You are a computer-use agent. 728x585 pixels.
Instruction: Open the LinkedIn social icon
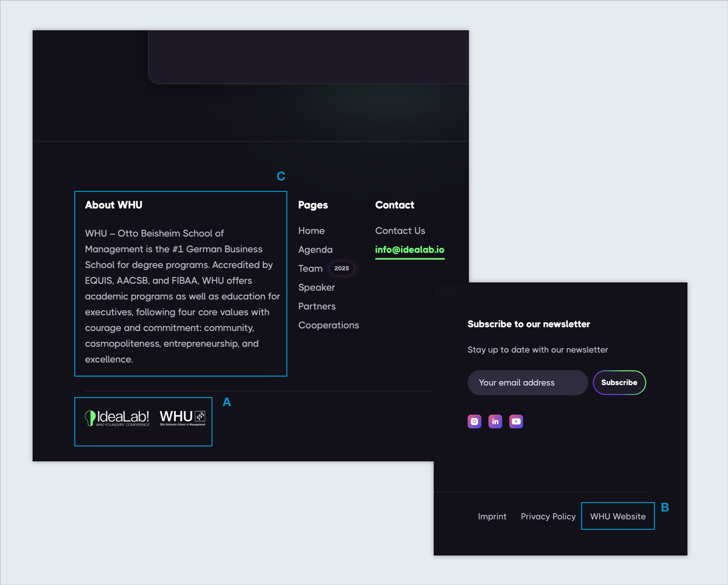(x=495, y=421)
